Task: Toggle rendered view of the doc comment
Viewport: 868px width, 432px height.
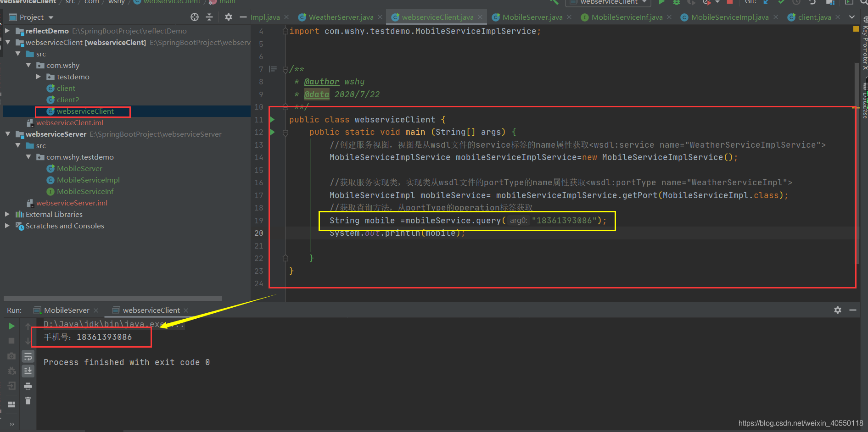Action: coord(273,69)
